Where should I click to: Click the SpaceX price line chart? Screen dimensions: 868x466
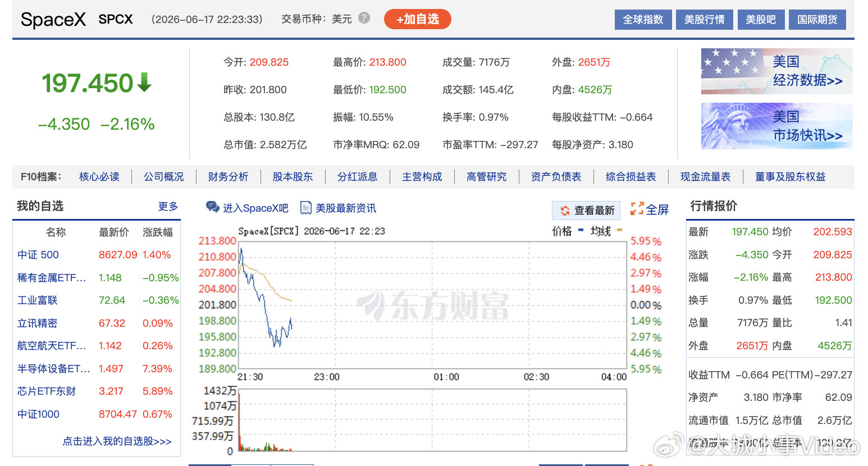(x=432, y=305)
